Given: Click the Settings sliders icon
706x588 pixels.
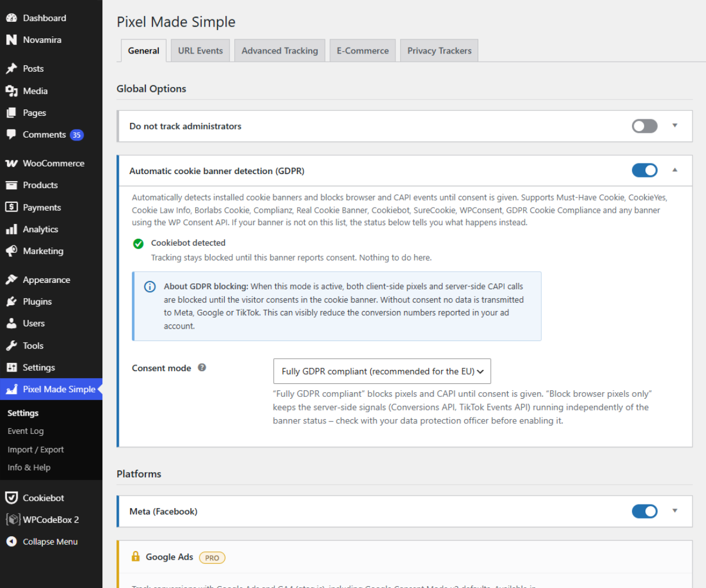Looking at the screenshot, I should tap(11, 367).
